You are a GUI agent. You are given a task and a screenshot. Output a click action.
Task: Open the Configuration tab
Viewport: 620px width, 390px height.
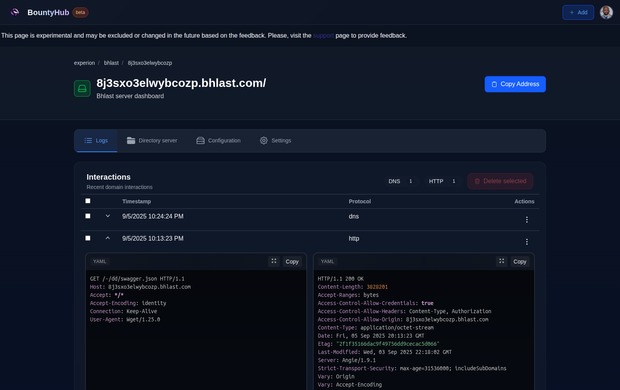click(218, 140)
